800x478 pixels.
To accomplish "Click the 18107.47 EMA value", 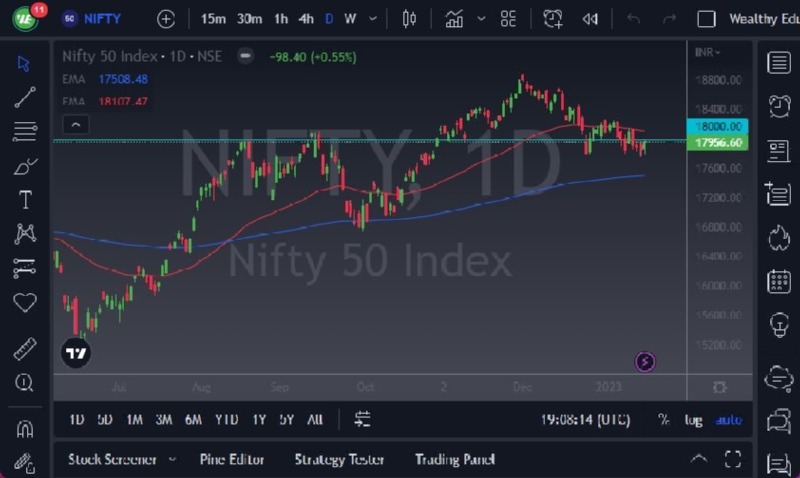I will click(123, 101).
